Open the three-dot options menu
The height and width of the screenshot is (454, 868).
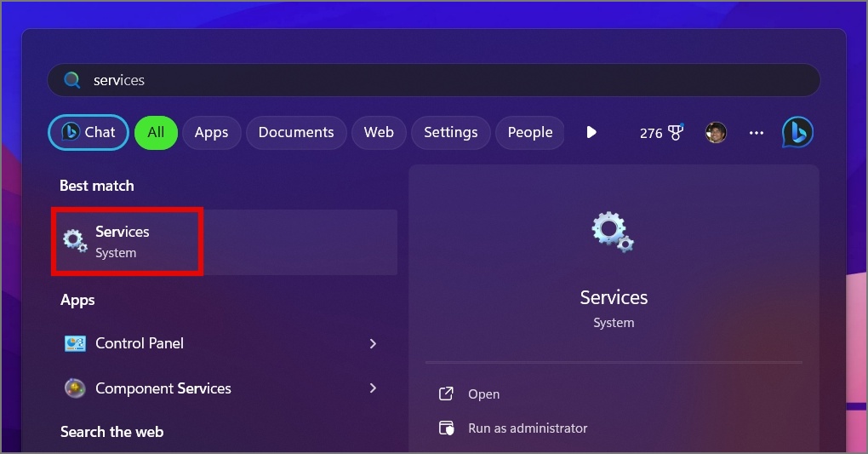pyautogui.click(x=757, y=133)
